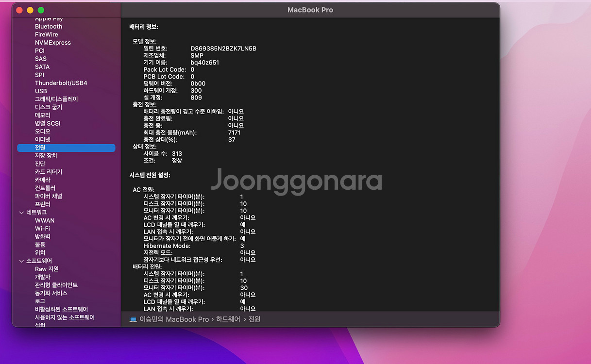Open 파이버 채널 section
Screen dimensions: 591x364
point(49,196)
